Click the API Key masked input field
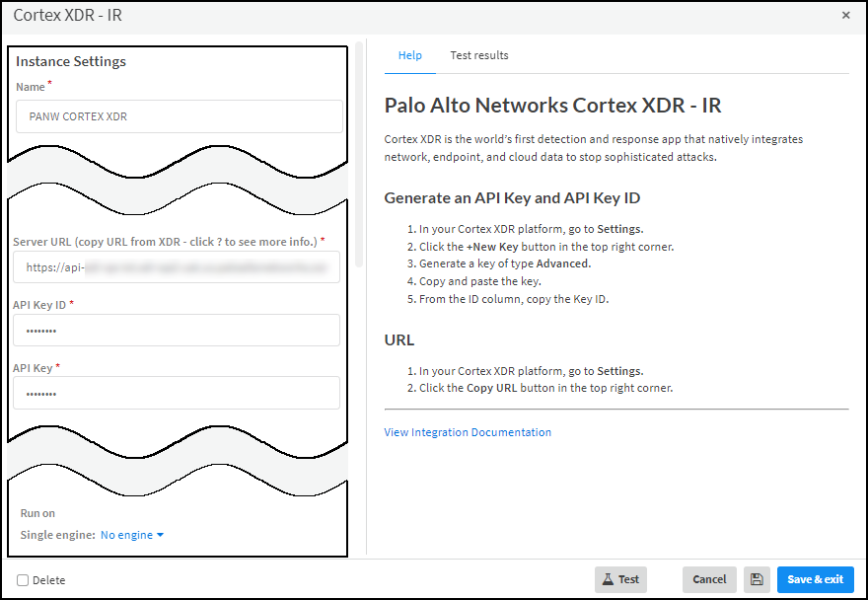The height and width of the screenshot is (600, 868). pyautogui.click(x=176, y=393)
